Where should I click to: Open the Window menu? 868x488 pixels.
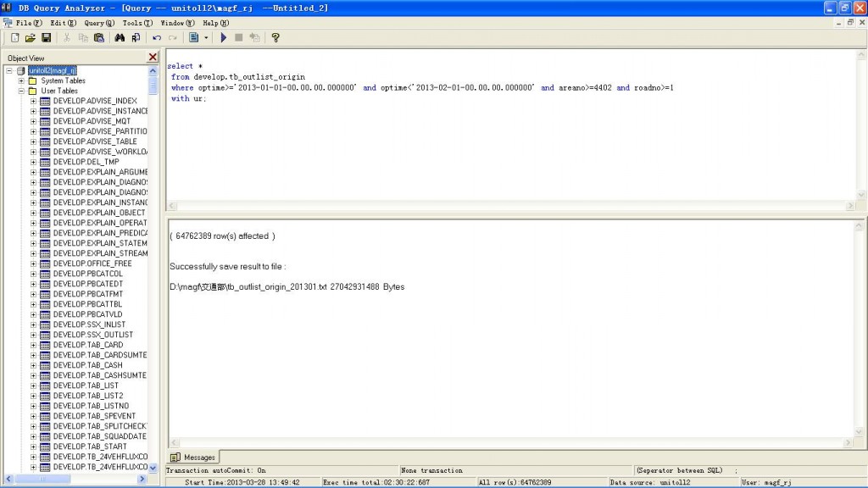click(x=177, y=23)
